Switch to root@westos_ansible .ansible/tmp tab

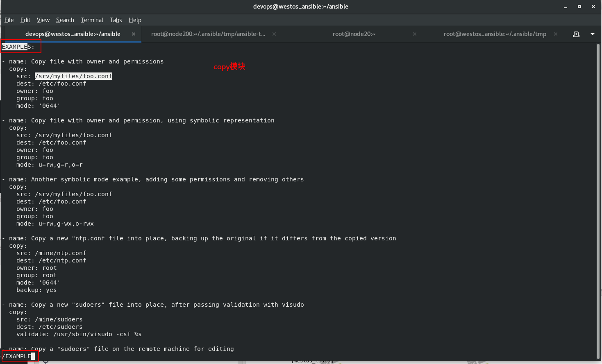click(495, 34)
